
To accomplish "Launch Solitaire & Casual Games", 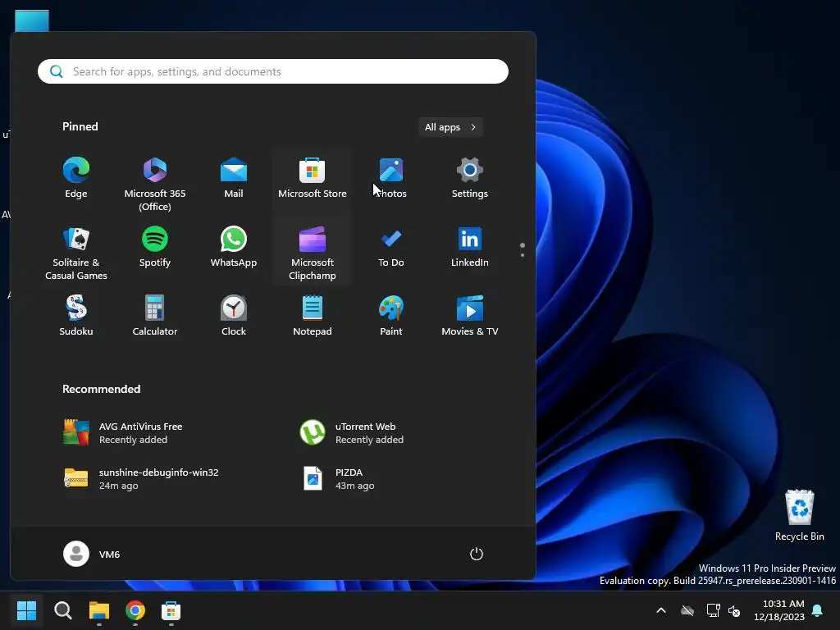I will 76,252.
